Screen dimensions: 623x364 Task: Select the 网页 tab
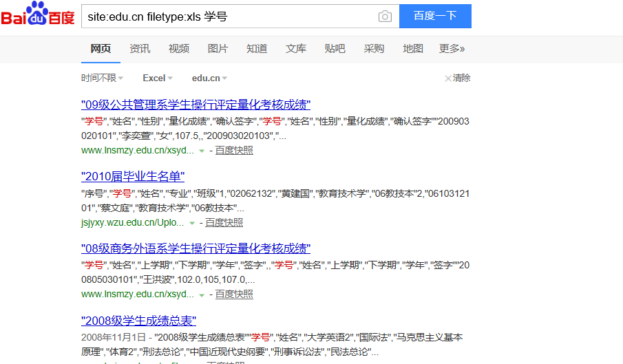101,49
